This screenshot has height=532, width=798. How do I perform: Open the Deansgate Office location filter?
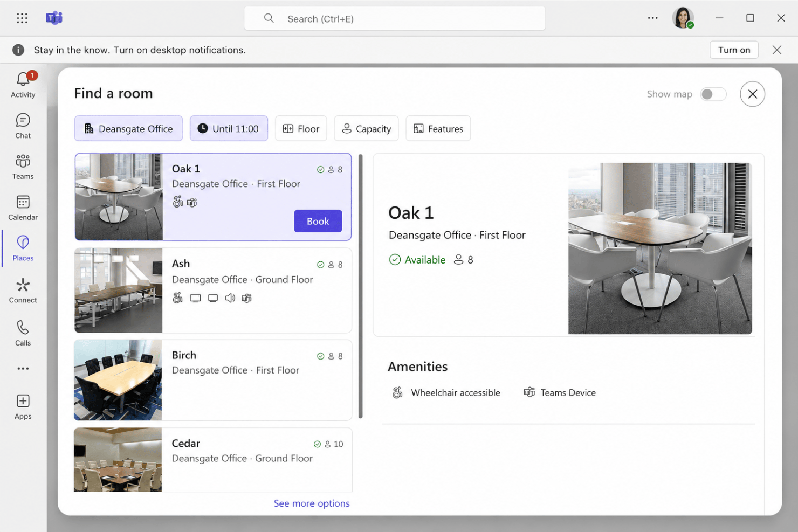pos(128,128)
